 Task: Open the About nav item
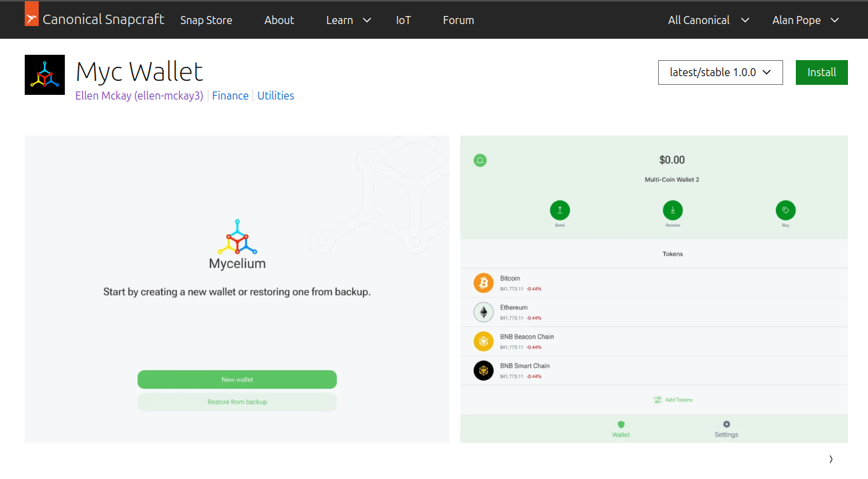pos(279,20)
